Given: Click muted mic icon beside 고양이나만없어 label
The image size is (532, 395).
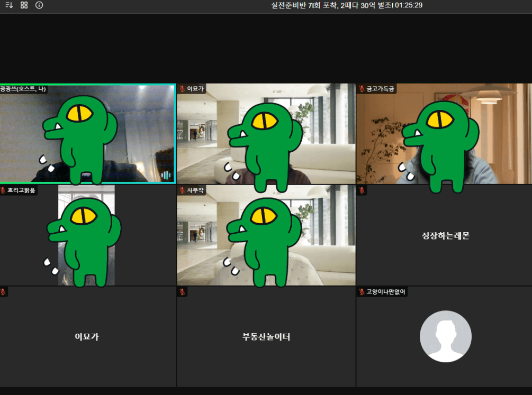Looking at the screenshot, I should tap(362, 292).
